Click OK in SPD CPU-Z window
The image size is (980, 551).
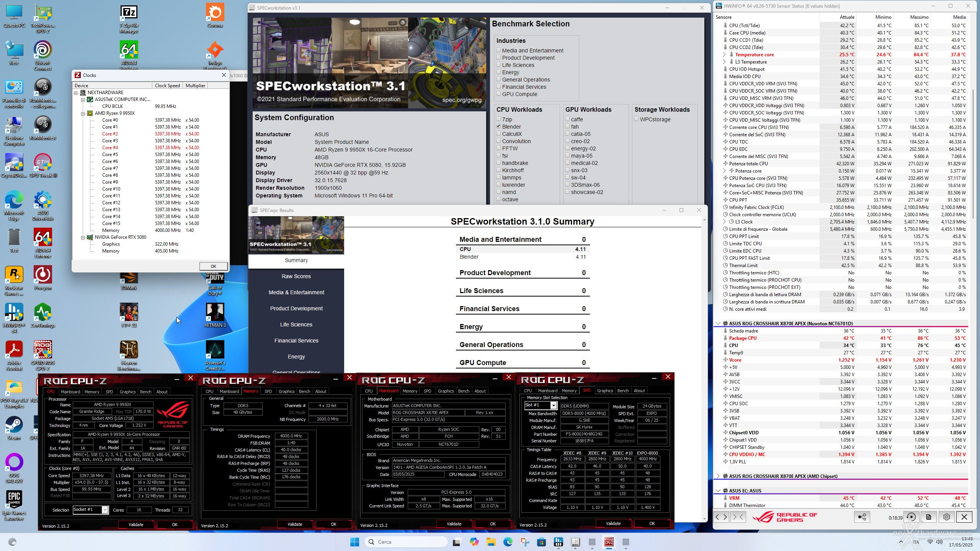[x=652, y=523]
